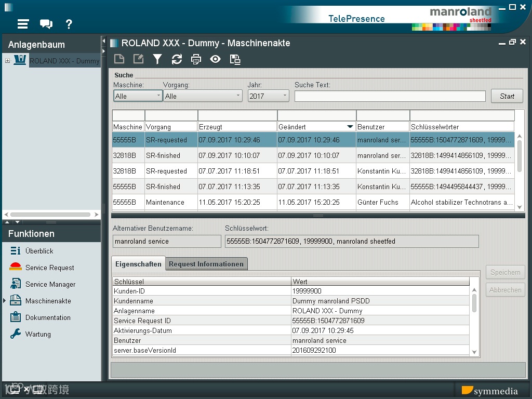The height and width of the screenshot is (399, 532).
Task: Open Dokumentation function
Action: 48,317
